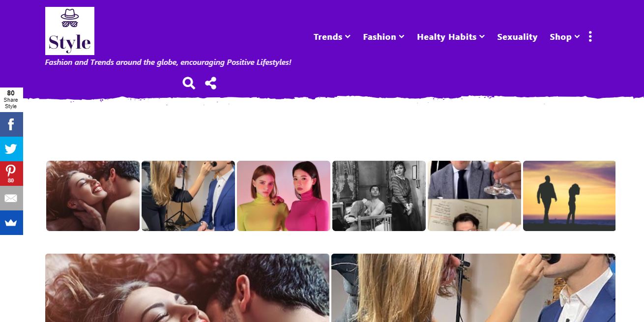Open the search magnifier icon
The image size is (644, 322).
[x=189, y=83]
